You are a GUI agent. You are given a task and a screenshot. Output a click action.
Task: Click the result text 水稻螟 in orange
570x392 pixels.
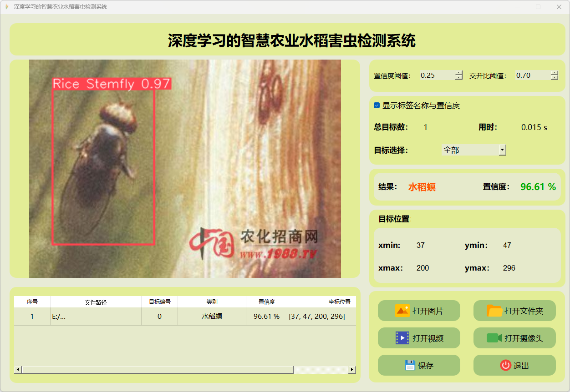tap(422, 187)
